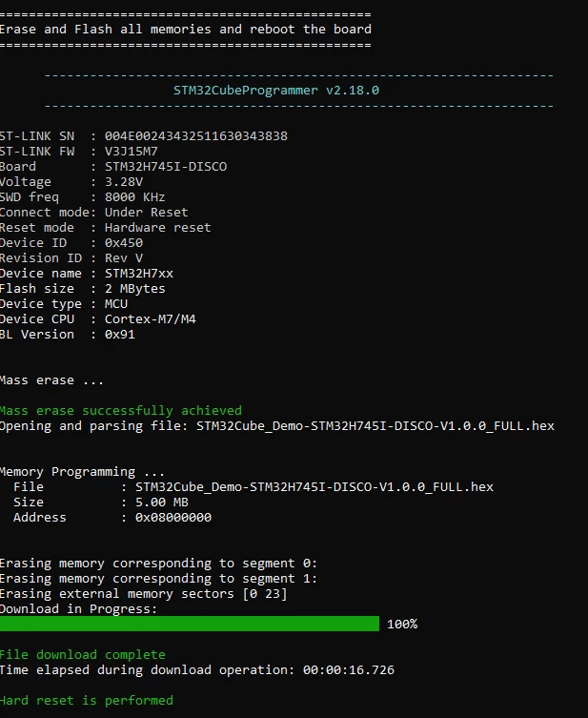The image size is (588, 718).
Task: Click the Address value 0x08000000
Action: [x=172, y=518]
